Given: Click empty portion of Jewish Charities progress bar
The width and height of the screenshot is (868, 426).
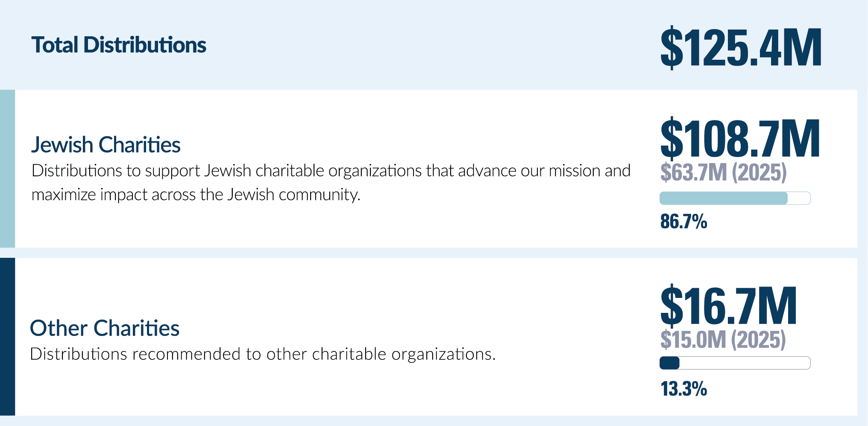Looking at the screenshot, I should pyautogui.click(x=799, y=198).
